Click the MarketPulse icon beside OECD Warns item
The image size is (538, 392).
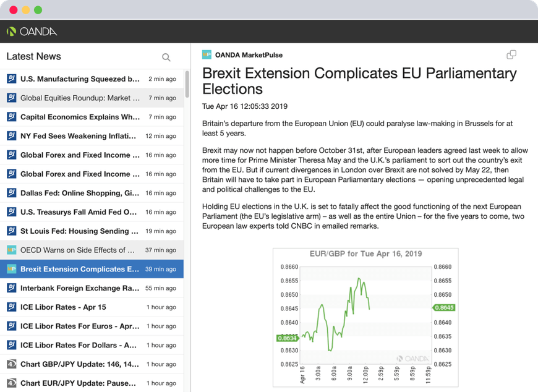(11, 250)
